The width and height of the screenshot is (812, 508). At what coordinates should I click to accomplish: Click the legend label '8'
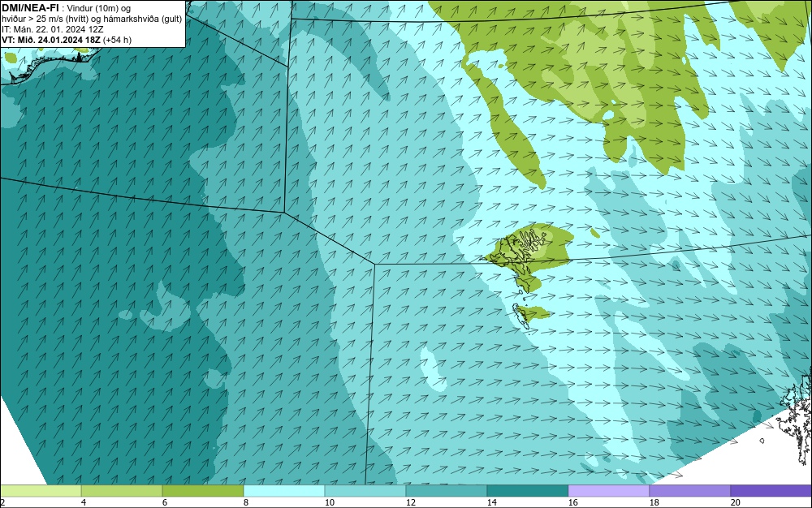pos(245,502)
